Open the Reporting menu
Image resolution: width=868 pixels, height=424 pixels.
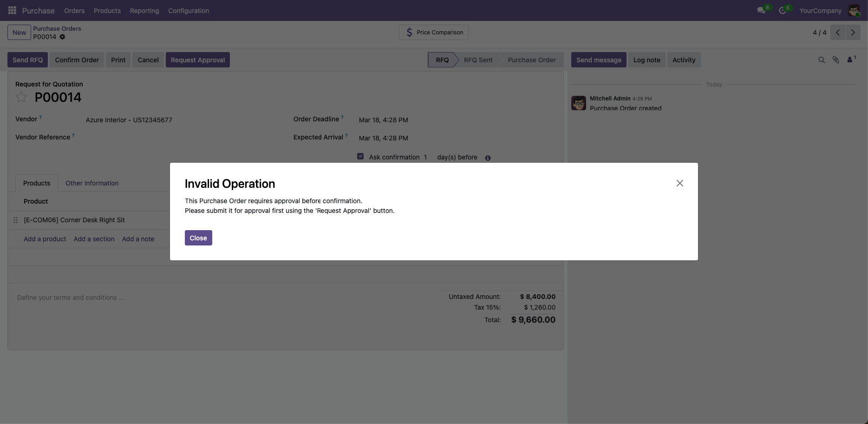pos(144,11)
